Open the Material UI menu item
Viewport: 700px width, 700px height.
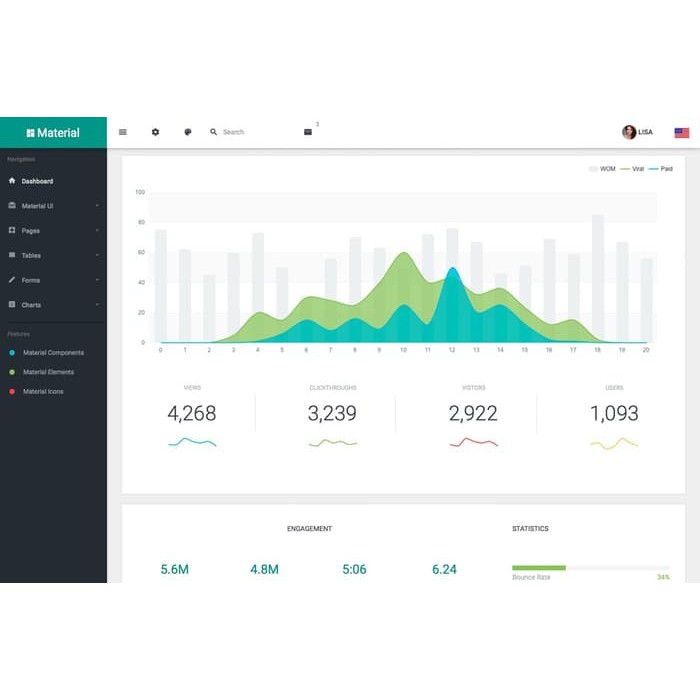(54, 206)
